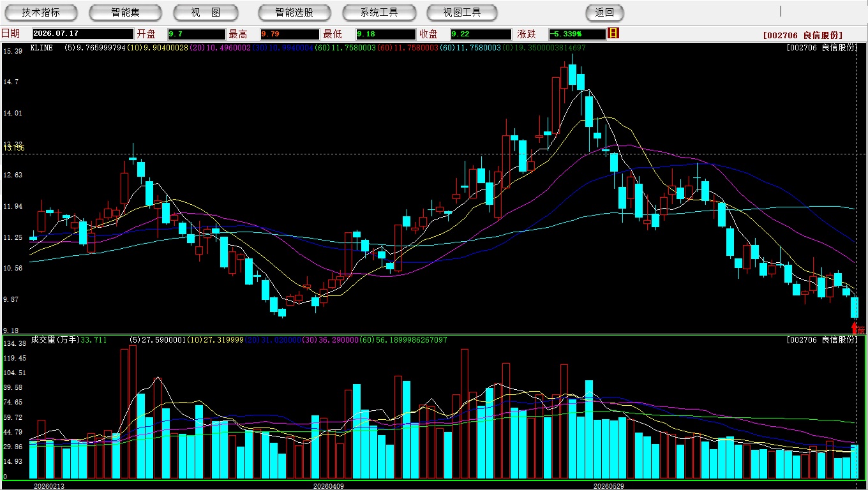Click the (0)19.3500003814697 value
Image resolution: width=868 pixels, height=490 pixels.
click(x=544, y=48)
